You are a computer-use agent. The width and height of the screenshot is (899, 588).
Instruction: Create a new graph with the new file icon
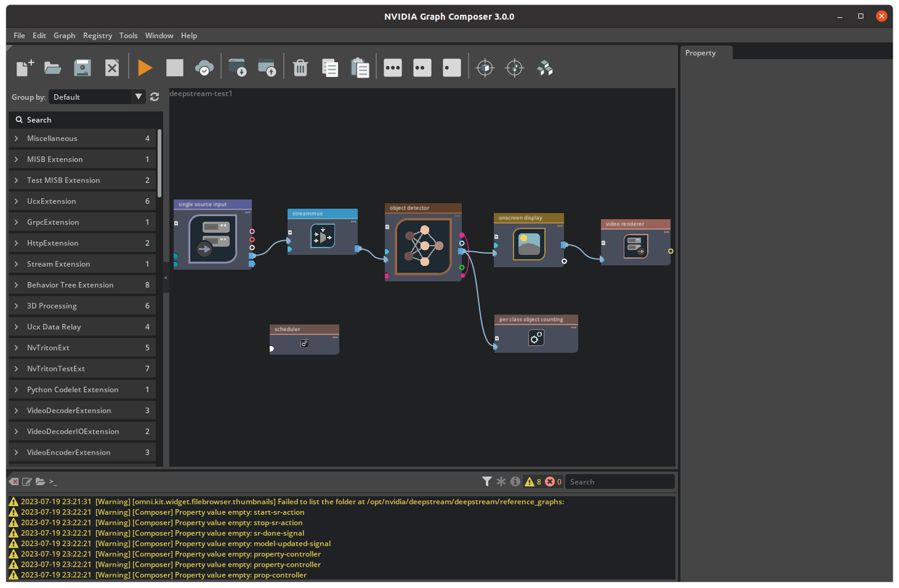point(25,68)
